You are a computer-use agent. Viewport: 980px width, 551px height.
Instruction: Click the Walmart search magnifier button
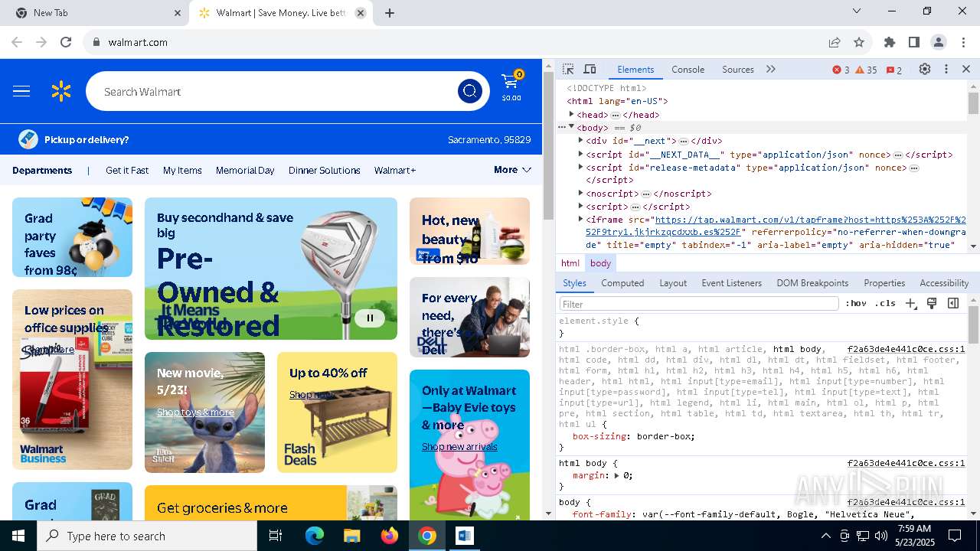click(x=469, y=92)
